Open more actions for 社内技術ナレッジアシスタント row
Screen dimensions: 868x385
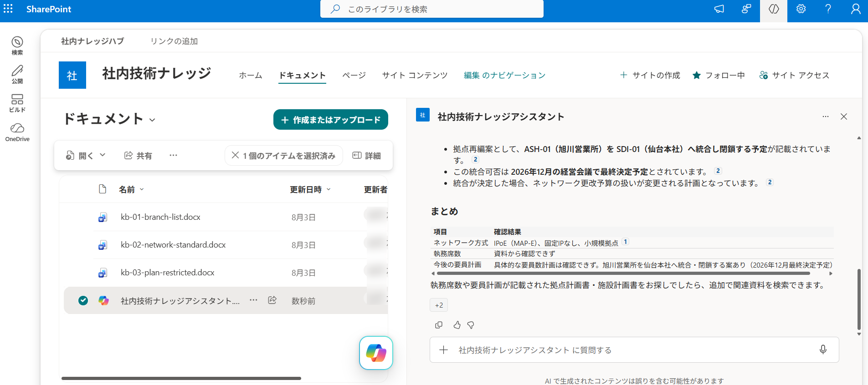click(253, 300)
